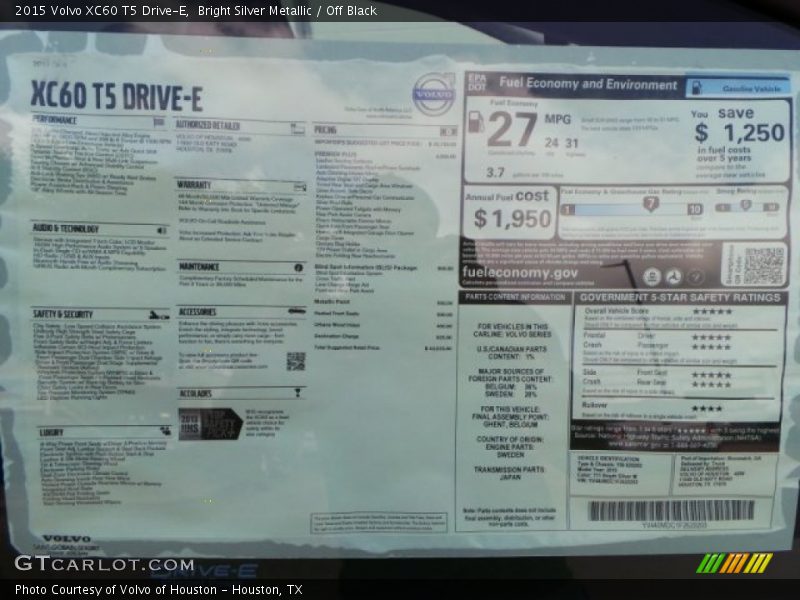Click the Gasoline Vehicle label
The image size is (800, 600).
[x=751, y=89]
